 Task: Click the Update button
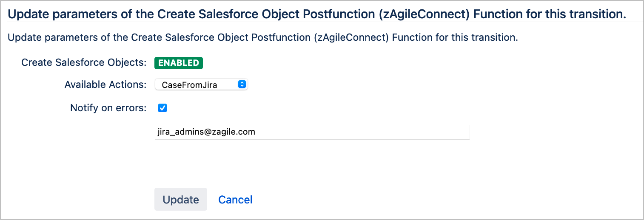[x=181, y=200]
